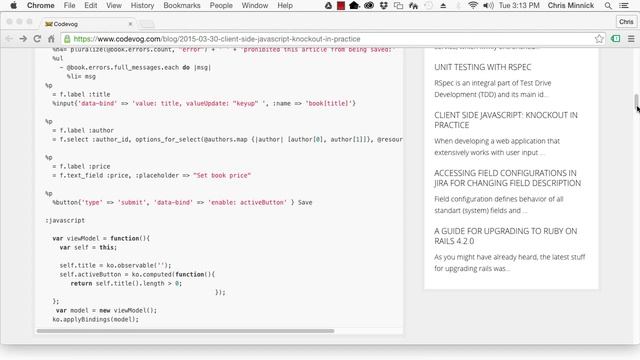
Task: Click the 'Set book price' string in code
Action: (x=222, y=176)
